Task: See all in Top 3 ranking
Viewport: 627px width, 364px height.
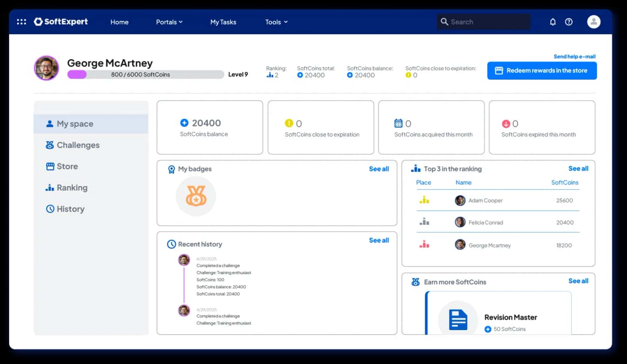Action: pyautogui.click(x=578, y=168)
